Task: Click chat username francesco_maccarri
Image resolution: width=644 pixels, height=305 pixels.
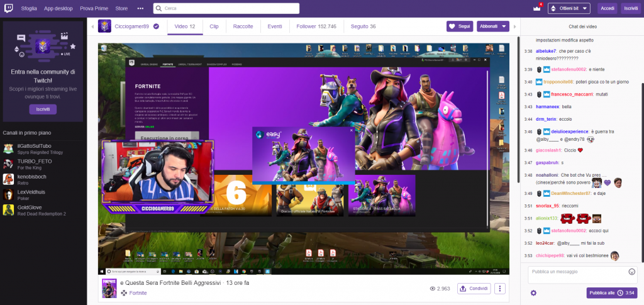Action: pos(572,94)
